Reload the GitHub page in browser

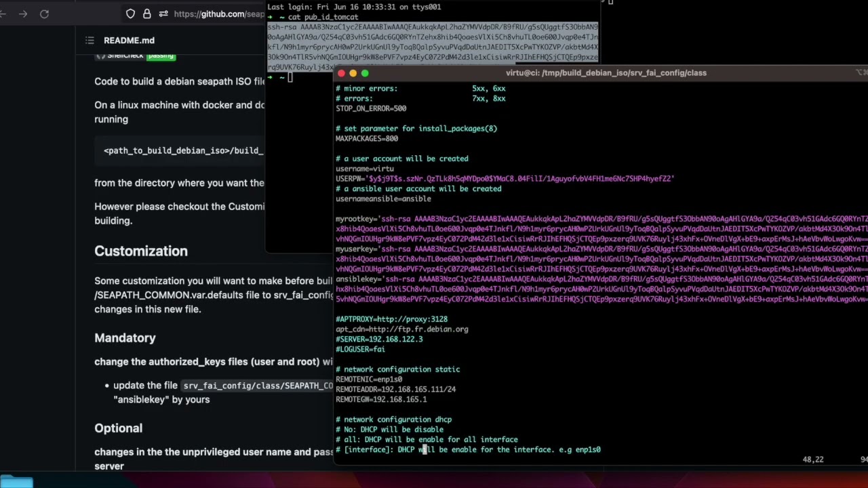click(x=44, y=14)
